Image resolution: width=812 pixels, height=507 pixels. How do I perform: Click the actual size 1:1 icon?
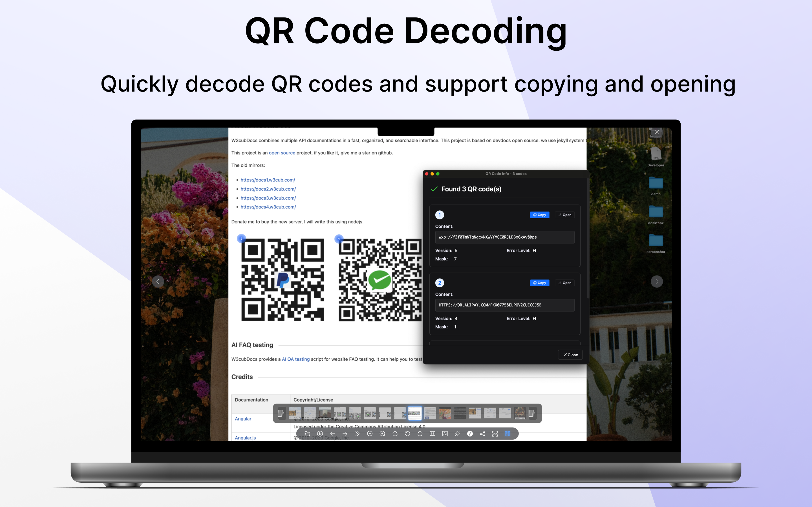pyautogui.click(x=433, y=433)
